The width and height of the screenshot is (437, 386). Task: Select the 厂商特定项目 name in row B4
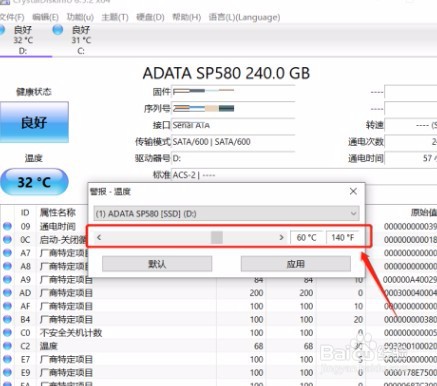point(66,319)
